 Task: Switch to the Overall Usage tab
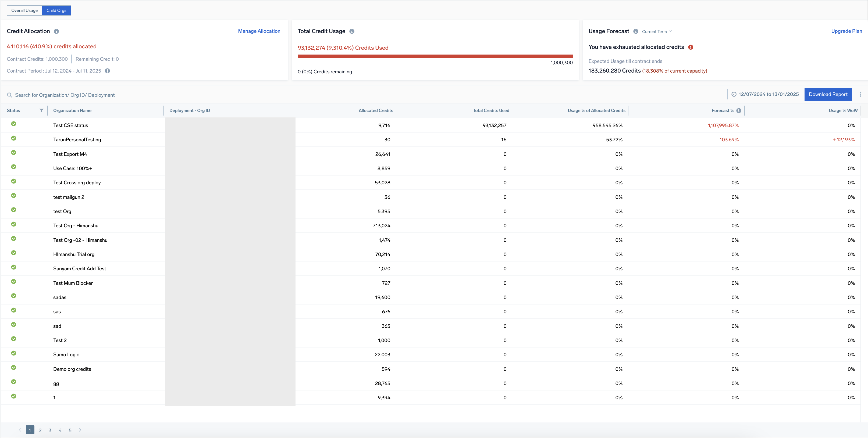[24, 10]
